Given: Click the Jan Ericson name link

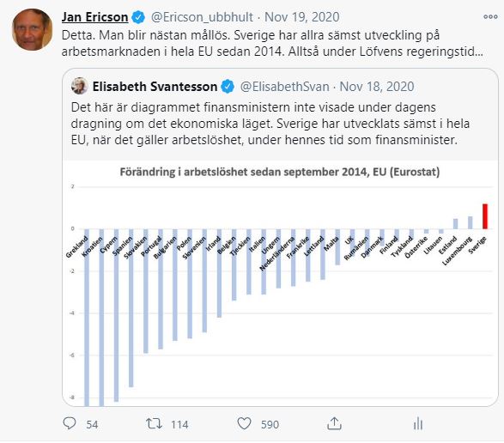Looking at the screenshot, I should pyautogui.click(x=94, y=17).
